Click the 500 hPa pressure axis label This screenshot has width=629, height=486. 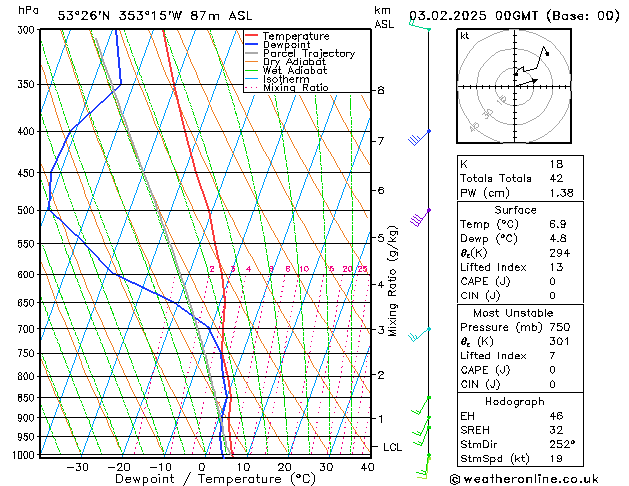(26, 210)
